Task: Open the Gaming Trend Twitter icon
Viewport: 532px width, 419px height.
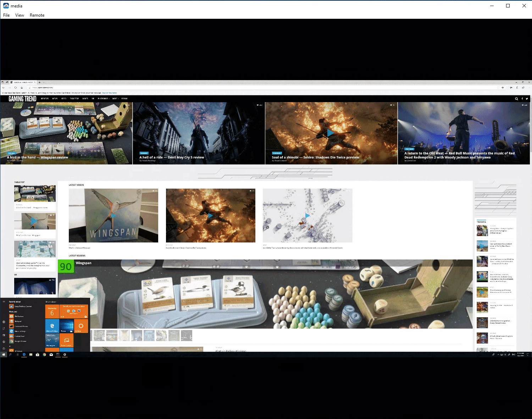Action: pos(527,99)
